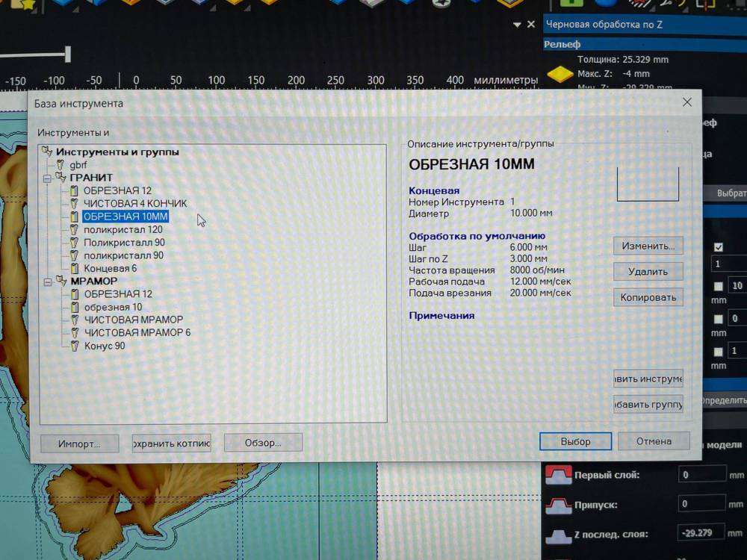Collapse the ГРАНИТ tool group
The height and width of the screenshot is (560, 747).
(x=47, y=178)
